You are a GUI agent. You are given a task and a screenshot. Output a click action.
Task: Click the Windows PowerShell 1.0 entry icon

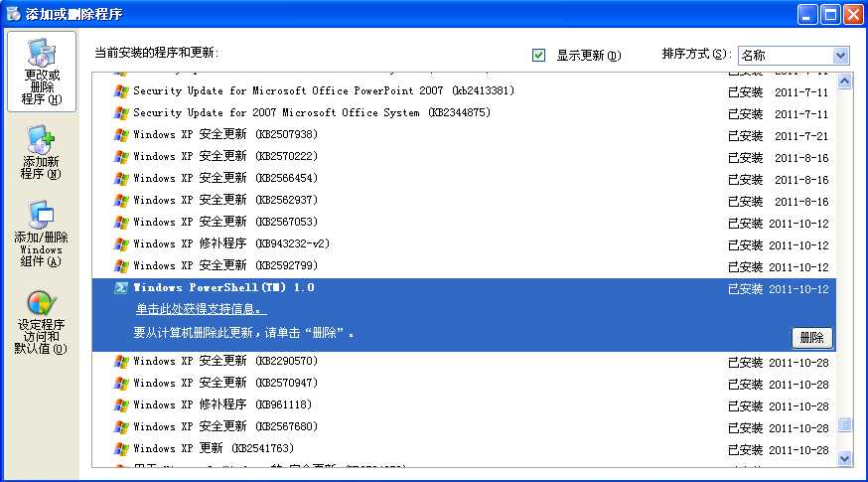[121, 287]
